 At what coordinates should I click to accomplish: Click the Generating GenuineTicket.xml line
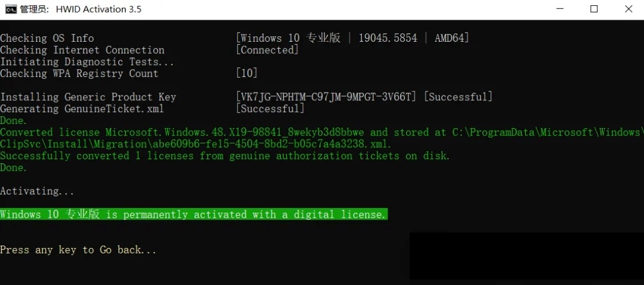tap(82, 109)
